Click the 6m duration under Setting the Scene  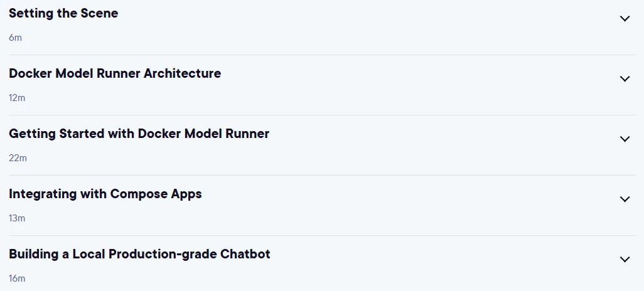[x=15, y=38]
